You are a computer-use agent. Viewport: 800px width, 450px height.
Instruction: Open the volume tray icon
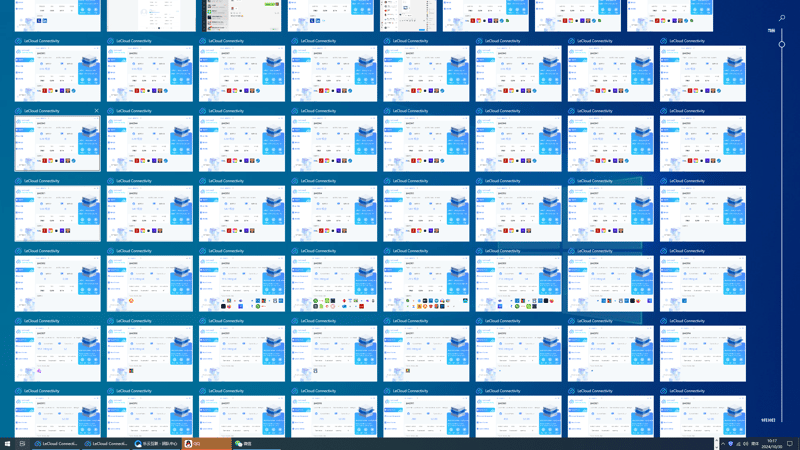746,444
